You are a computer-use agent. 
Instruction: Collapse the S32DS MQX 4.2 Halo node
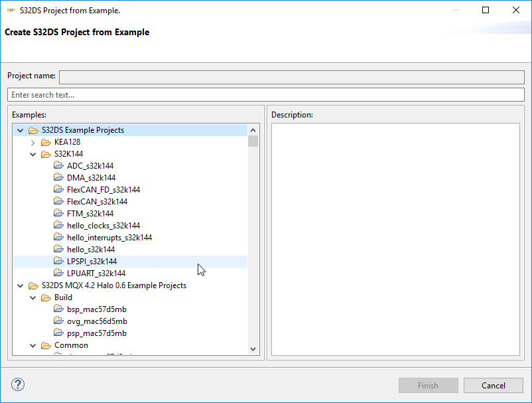click(21, 286)
